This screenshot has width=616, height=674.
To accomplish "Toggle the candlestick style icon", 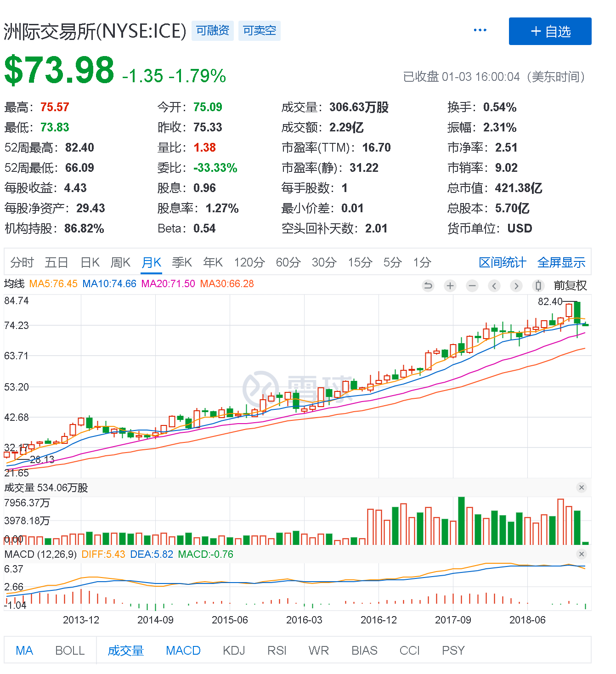I will coord(538,286).
